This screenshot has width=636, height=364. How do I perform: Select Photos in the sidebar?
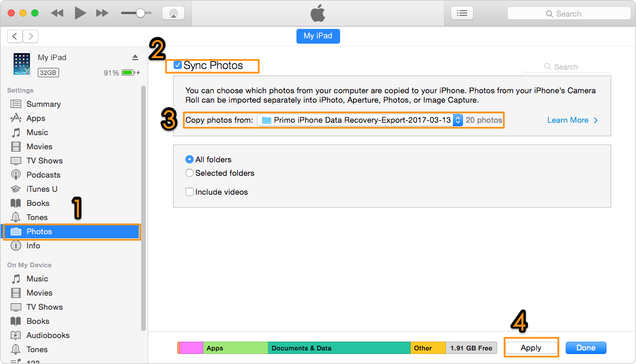(x=72, y=231)
